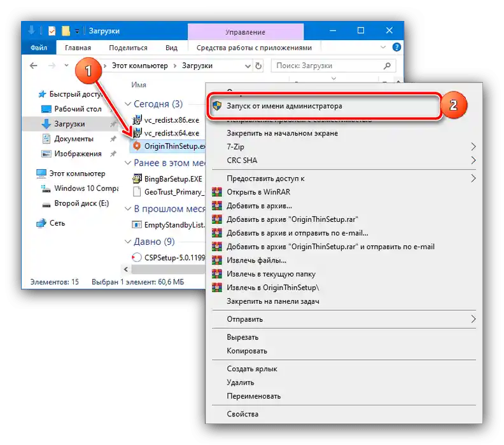Click the Properties quick access toolbar icon
This screenshot has width=504, height=445.
[x=52, y=31]
